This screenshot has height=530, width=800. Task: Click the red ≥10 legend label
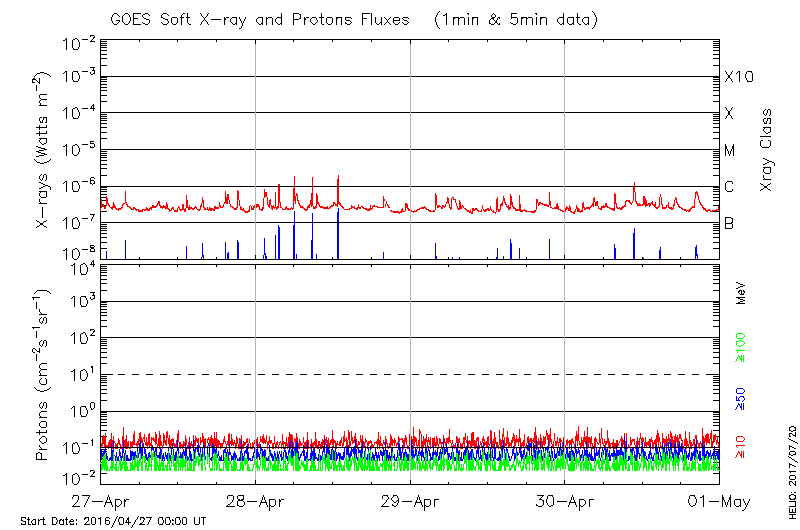click(741, 445)
